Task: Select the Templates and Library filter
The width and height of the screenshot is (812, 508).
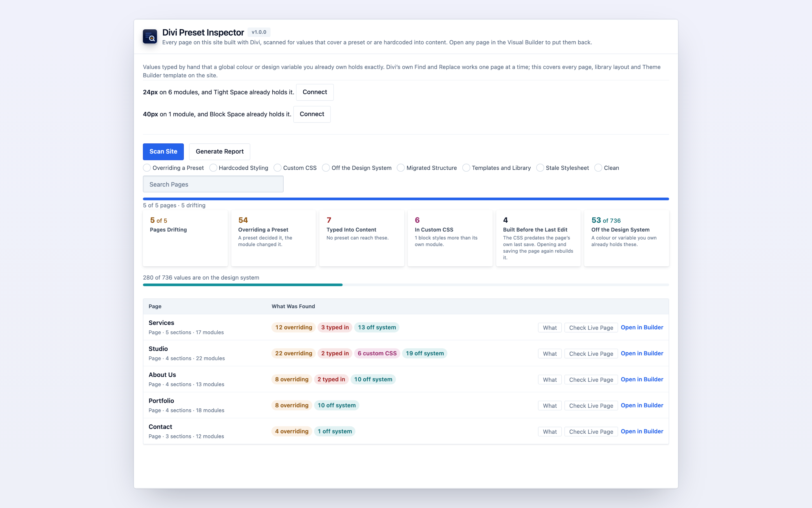Action: [x=466, y=168]
